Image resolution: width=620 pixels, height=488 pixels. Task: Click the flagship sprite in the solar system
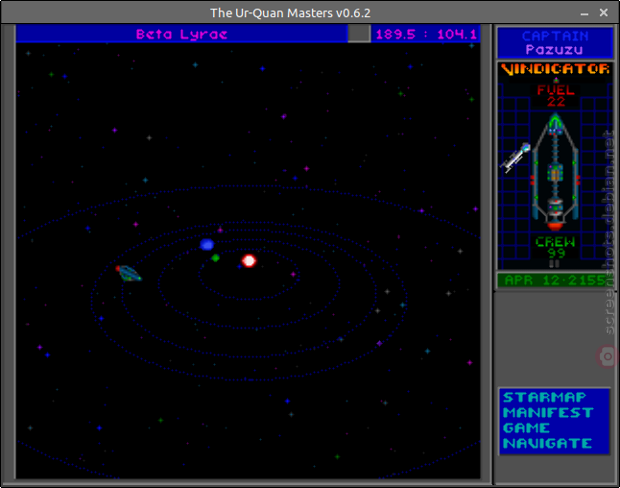pos(129,273)
